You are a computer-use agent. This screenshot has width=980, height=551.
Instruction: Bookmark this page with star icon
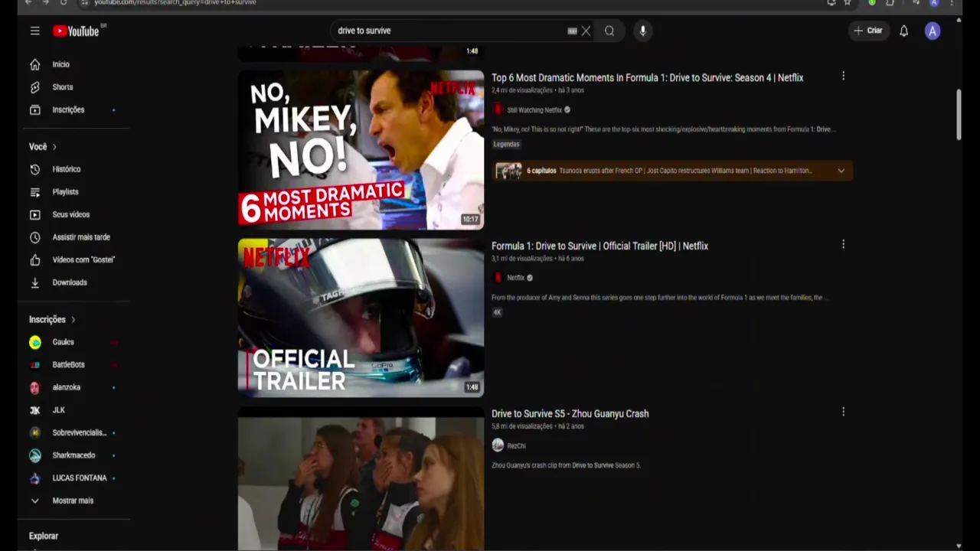pos(848,2)
